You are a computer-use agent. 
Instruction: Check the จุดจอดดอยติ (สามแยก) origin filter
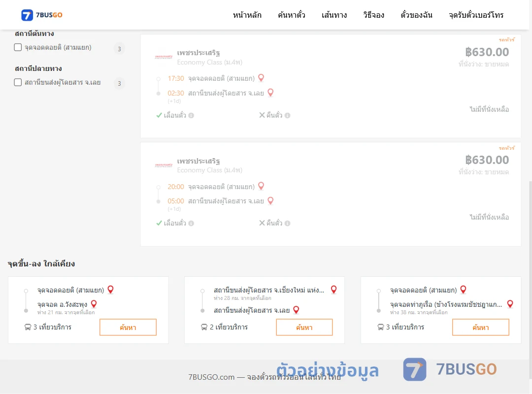(18, 47)
